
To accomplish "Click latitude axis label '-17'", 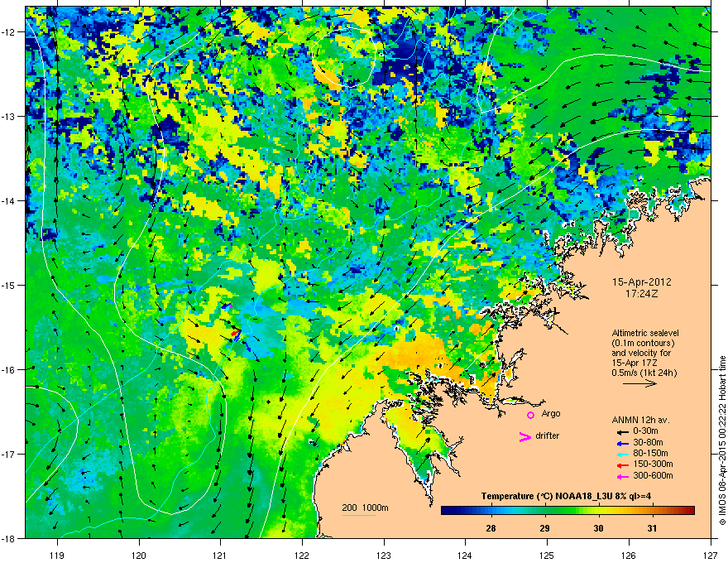I will click(x=8, y=454).
